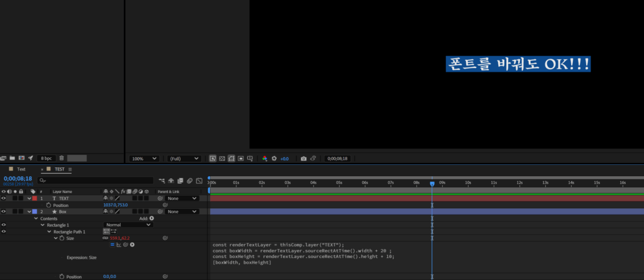Toggle hide shy layers switch in timeline
The height and width of the screenshot is (280, 644).
coord(171,181)
